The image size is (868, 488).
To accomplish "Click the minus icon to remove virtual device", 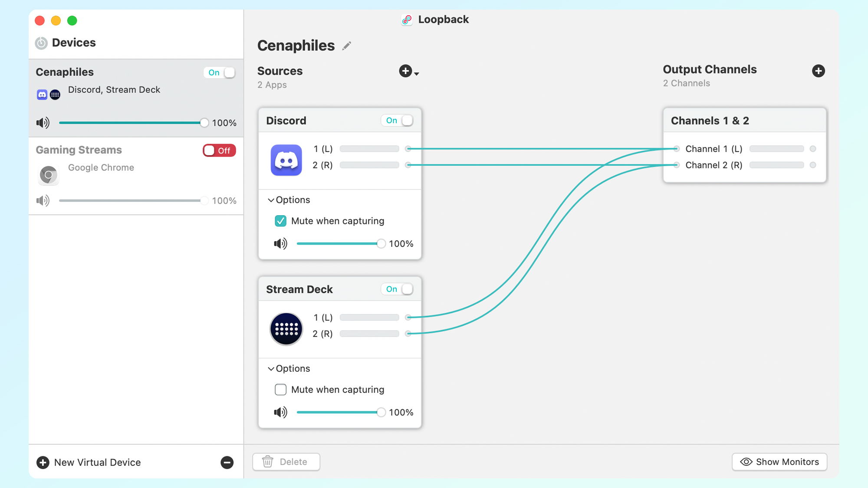I will [x=227, y=462].
